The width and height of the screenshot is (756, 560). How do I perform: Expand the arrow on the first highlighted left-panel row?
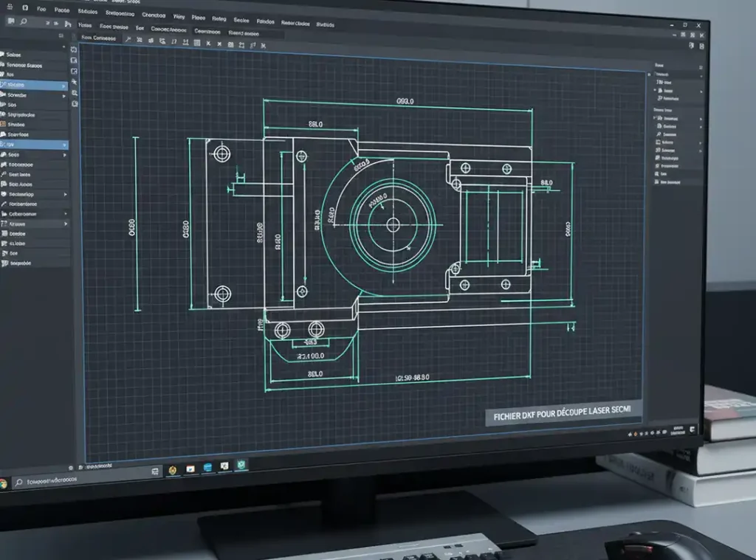click(x=64, y=86)
